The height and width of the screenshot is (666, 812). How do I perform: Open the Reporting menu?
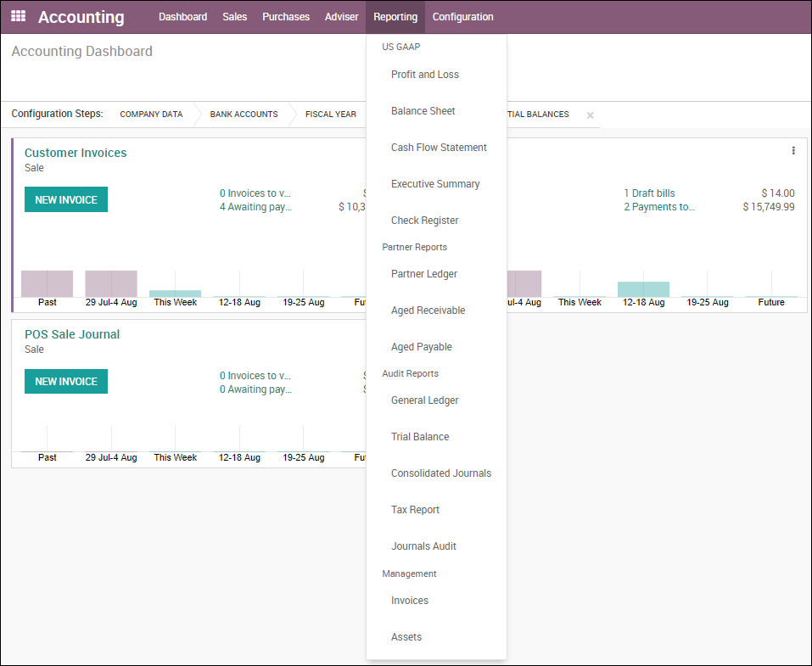395,17
